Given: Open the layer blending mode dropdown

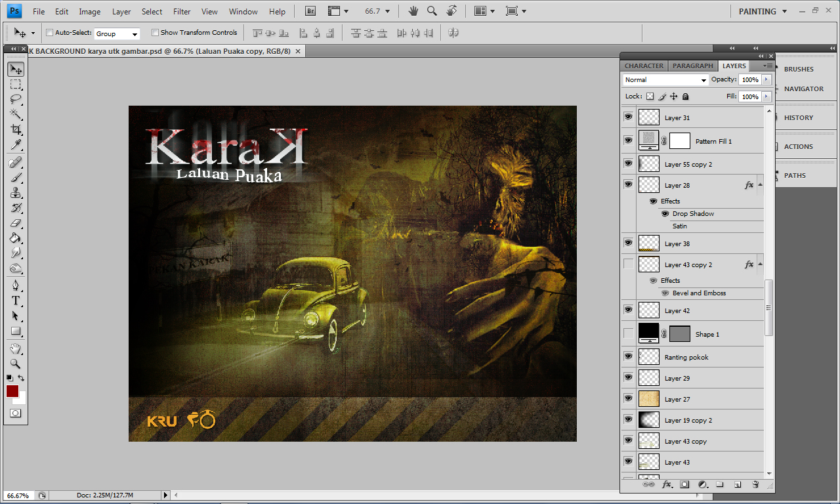Looking at the screenshot, I should tap(665, 79).
